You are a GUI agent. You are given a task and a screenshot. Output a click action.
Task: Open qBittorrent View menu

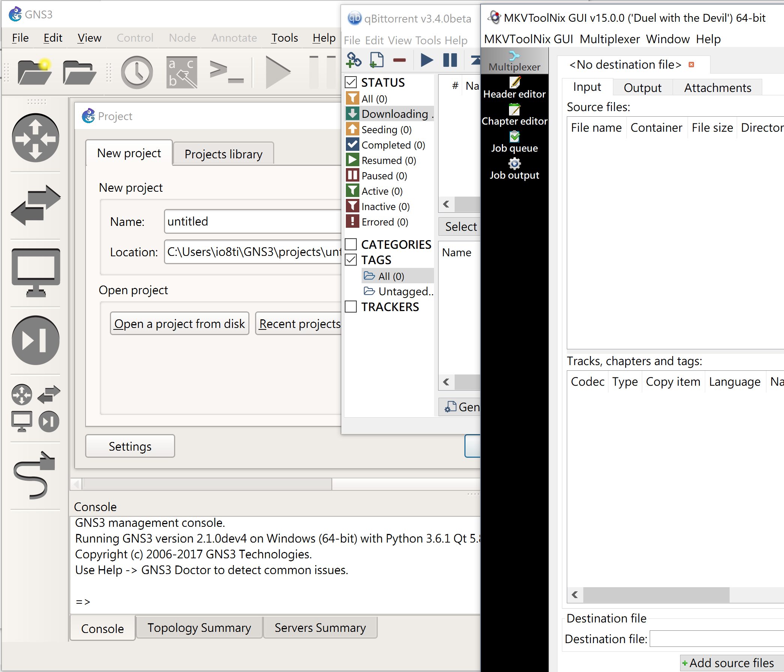click(x=400, y=40)
